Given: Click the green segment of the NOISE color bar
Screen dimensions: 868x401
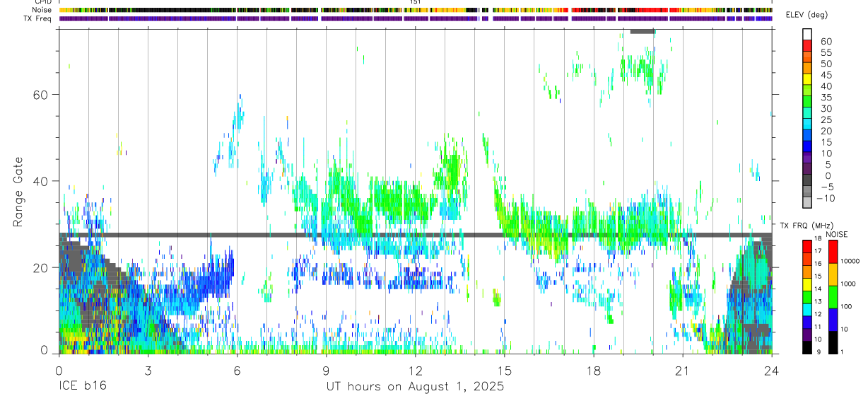Looking at the screenshot, I should click(x=833, y=297).
